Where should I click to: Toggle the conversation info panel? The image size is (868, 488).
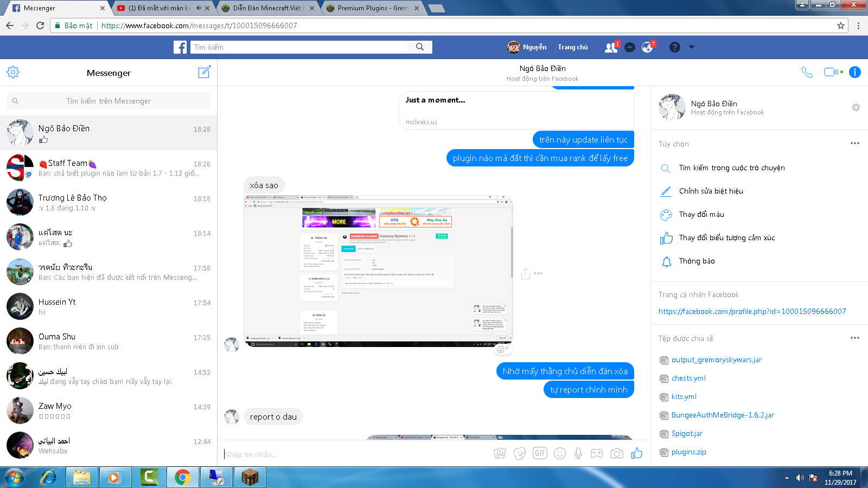click(855, 72)
